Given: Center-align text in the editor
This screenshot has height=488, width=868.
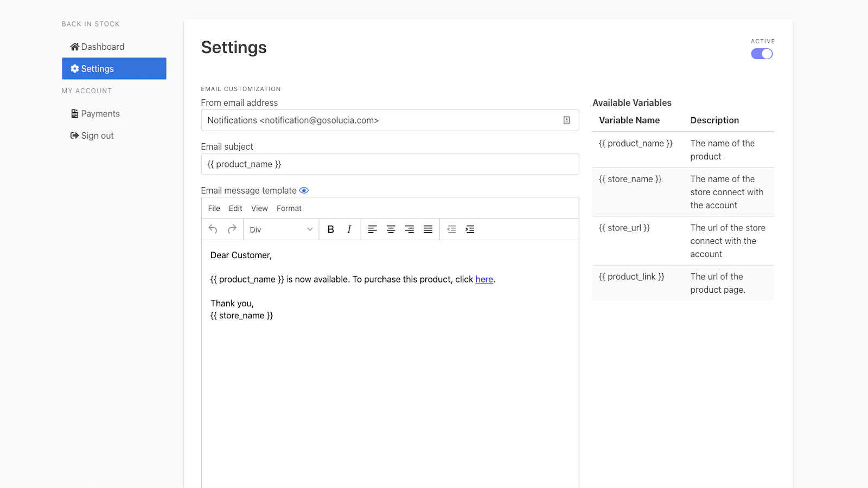Looking at the screenshot, I should coord(391,229).
